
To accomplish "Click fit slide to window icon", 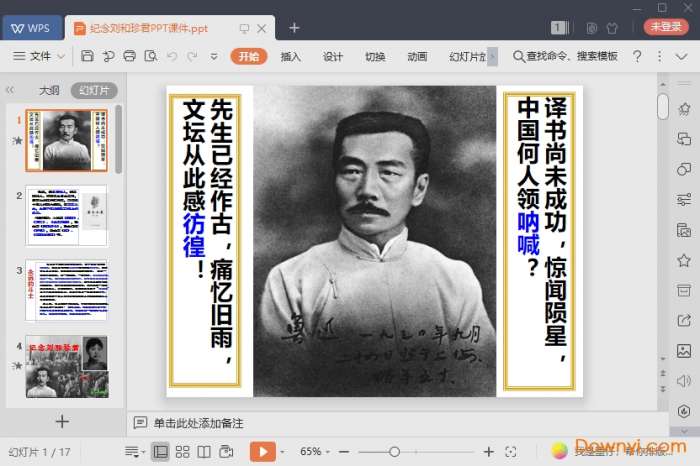I will (x=511, y=452).
